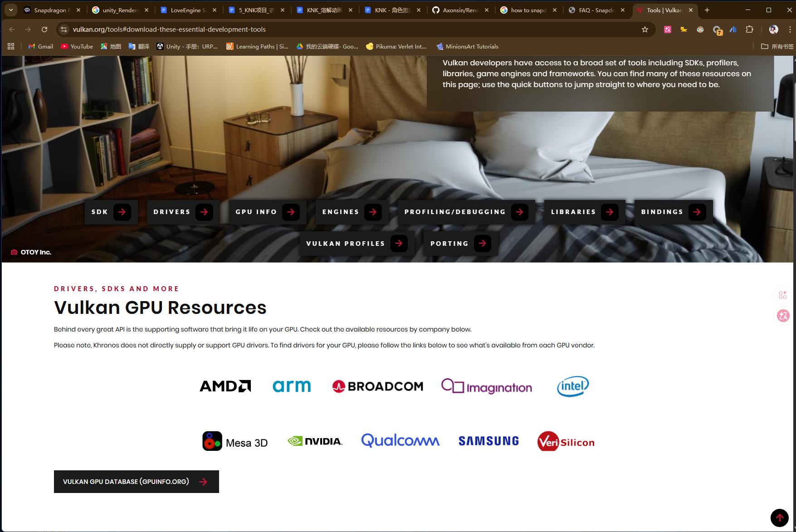Jump to the Engines section
Image resolution: width=796 pixels, height=532 pixels.
pos(352,212)
